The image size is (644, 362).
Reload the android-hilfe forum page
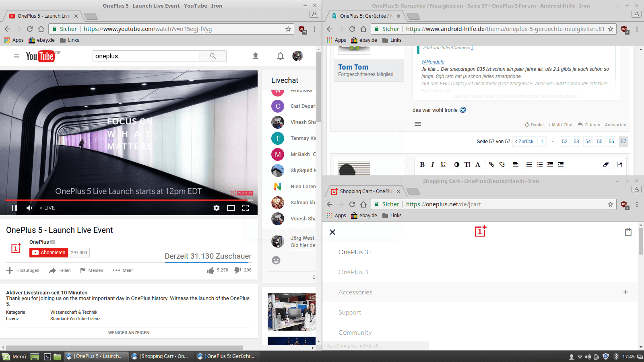[352, 29]
